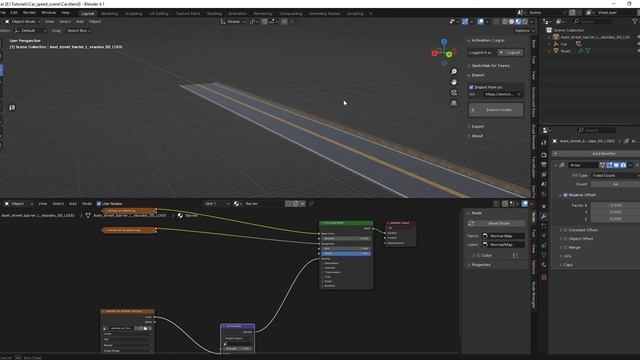Toggle viewport gizmo display icon
This screenshot has width=640, height=360.
pos(465,22)
